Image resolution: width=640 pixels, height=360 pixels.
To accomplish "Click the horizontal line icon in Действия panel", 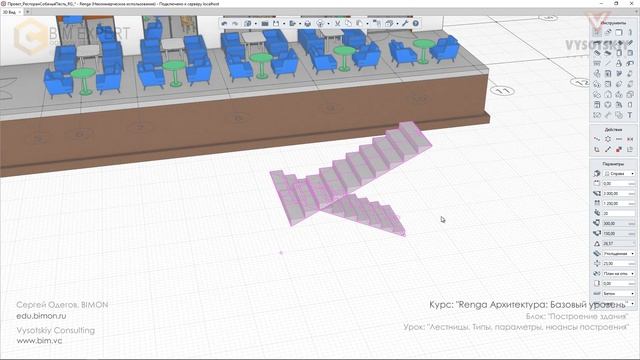I will click(x=619, y=139).
